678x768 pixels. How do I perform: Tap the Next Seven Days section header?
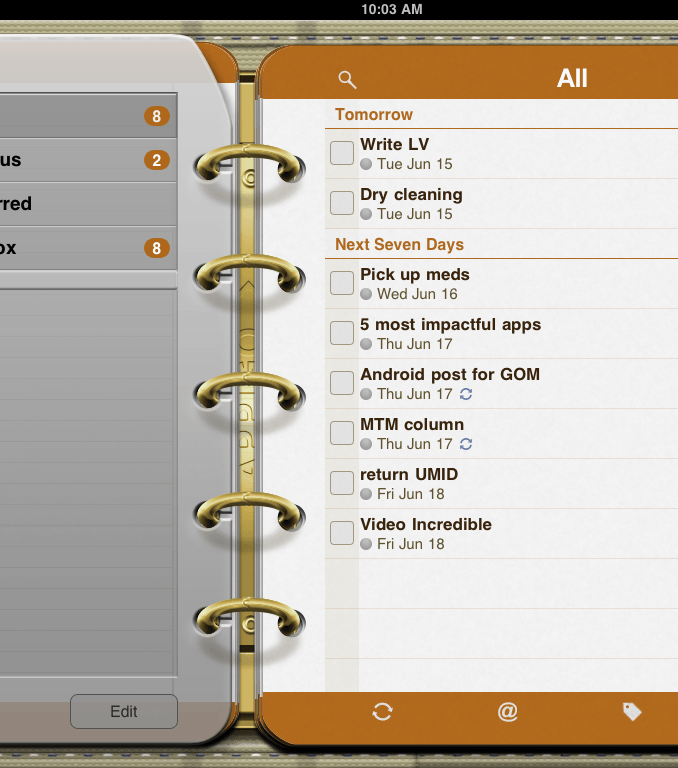[399, 244]
